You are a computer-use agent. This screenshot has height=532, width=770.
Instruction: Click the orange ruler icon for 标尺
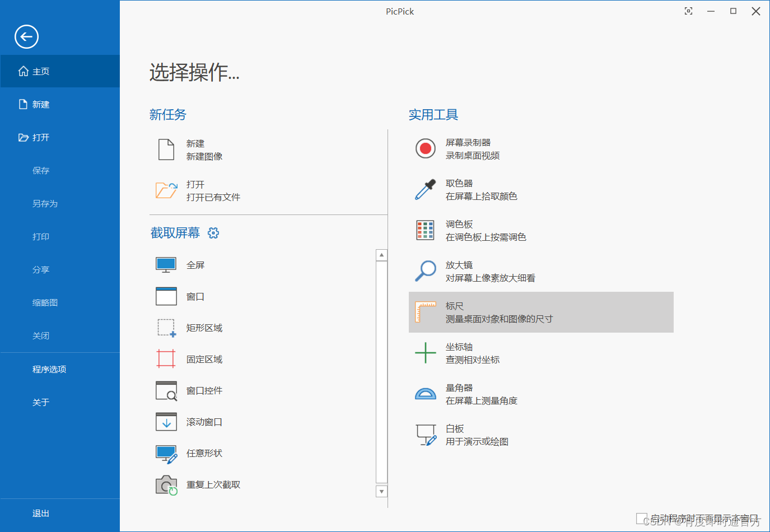(426, 312)
